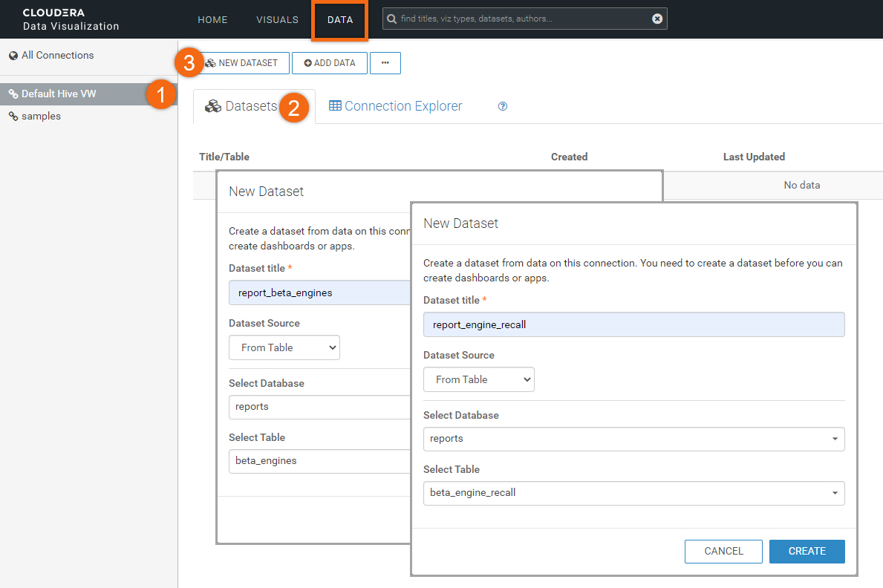
Task: Clear the search box with the X icon
Action: coord(656,19)
